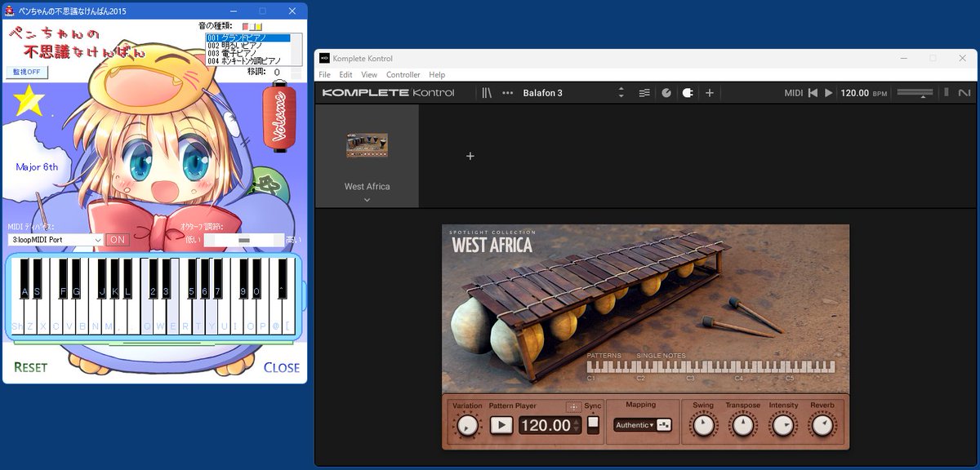Click the black key labeled 0
This screenshot has width=980, height=470.
tap(256, 279)
